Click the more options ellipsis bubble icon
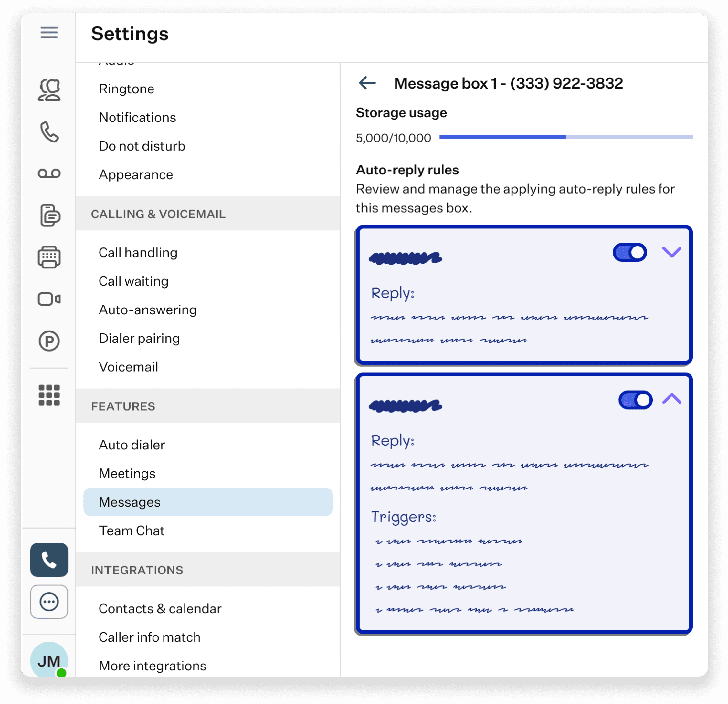The height and width of the screenshot is (704, 728). click(x=49, y=602)
